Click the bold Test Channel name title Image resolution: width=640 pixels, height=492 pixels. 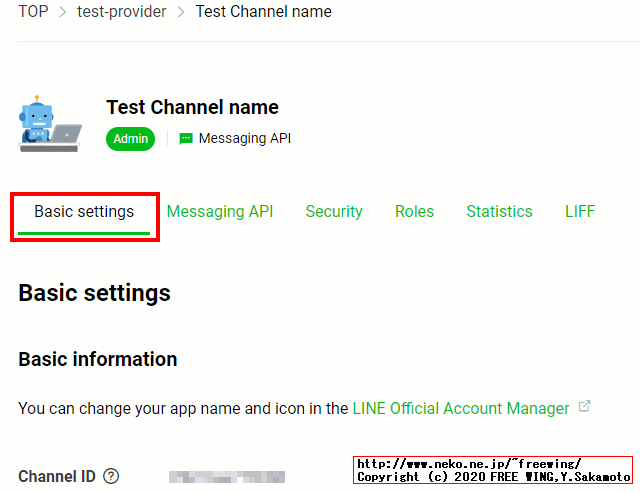tap(192, 108)
